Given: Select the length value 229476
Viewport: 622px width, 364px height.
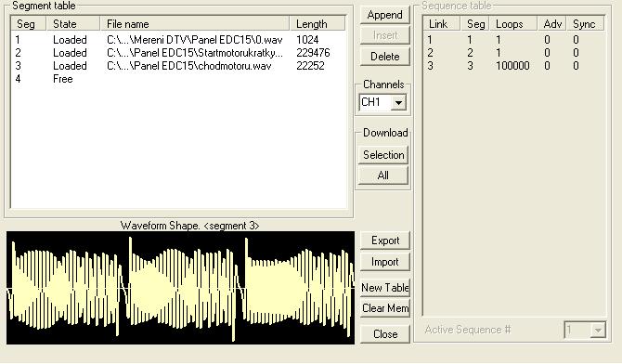Looking at the screenshot, I should click(x=313, y=53).
